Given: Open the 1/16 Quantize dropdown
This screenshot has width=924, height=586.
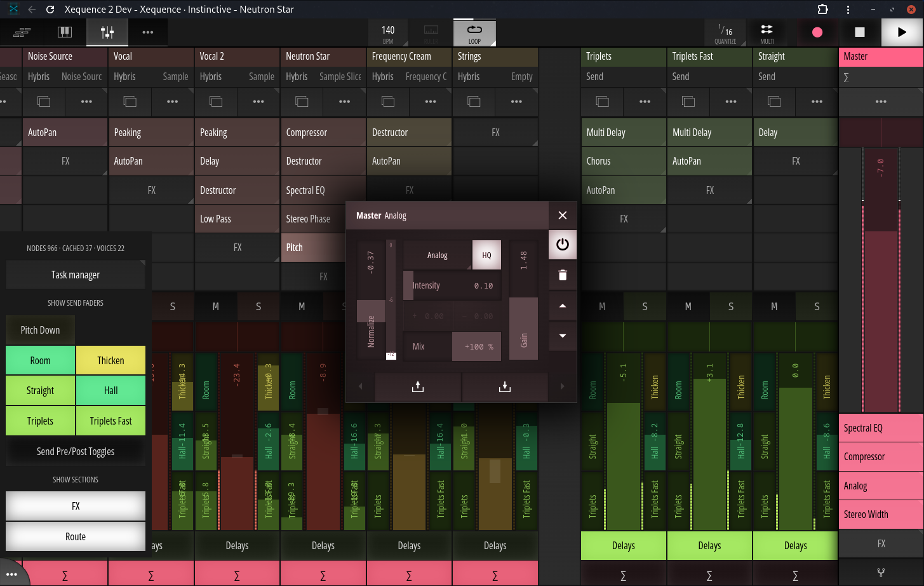Looking at the screenshot, I should 725,32.
